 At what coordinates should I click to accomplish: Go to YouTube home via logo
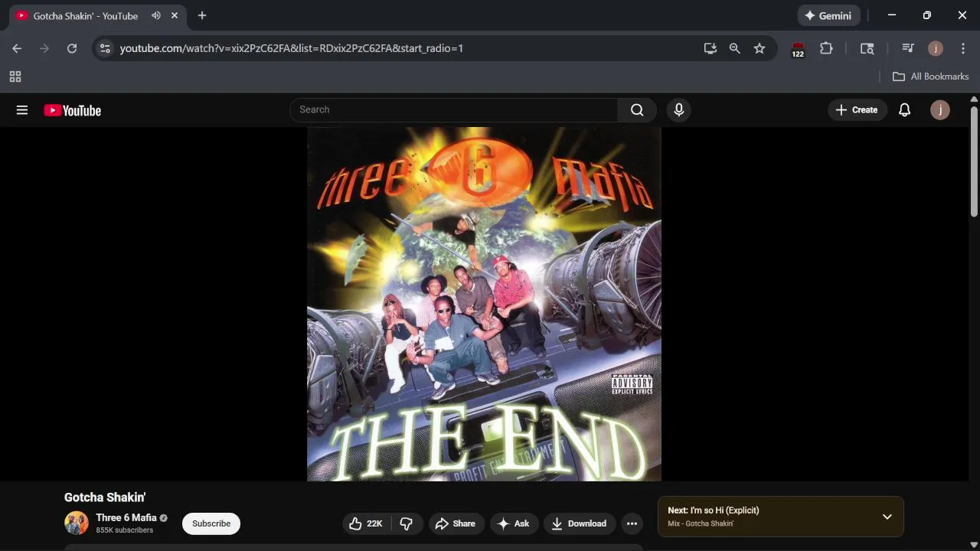point(72,110)
